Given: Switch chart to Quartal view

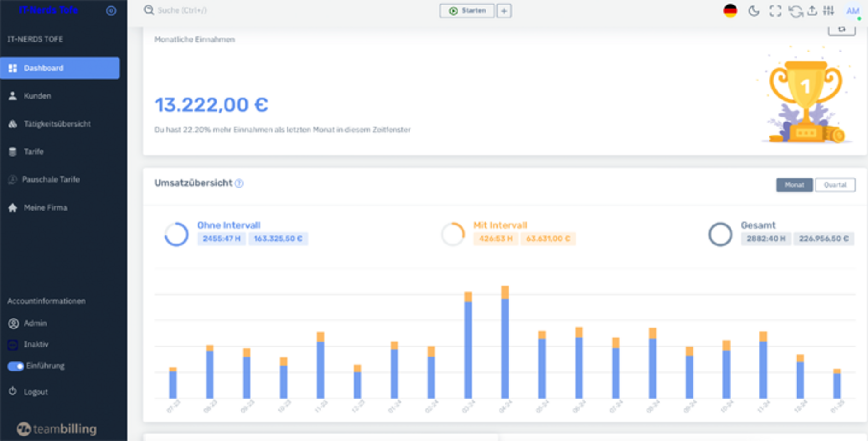Looking at the screenshot, I should click(835, 185).
